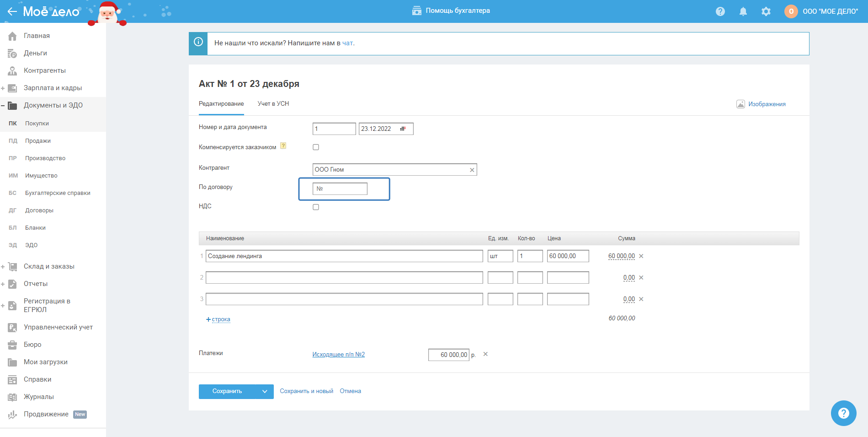Switch to Учет в УСН tab

pos(273,104)
